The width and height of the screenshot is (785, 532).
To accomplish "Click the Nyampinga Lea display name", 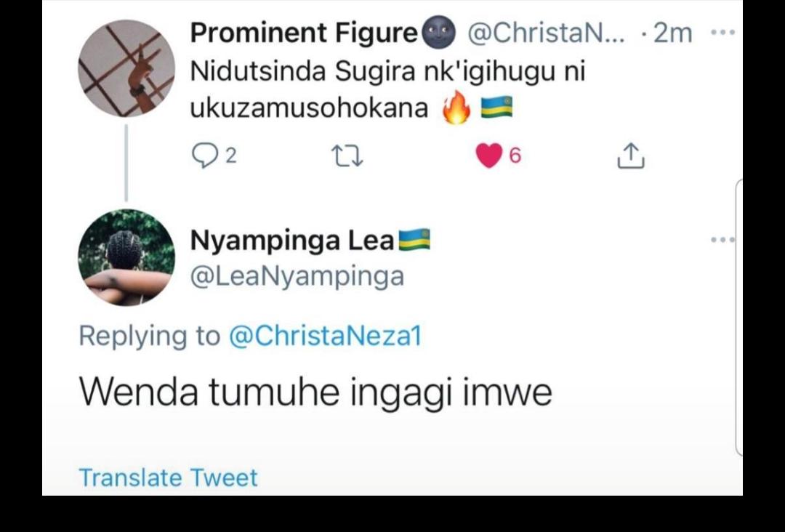I will (291, 241).
